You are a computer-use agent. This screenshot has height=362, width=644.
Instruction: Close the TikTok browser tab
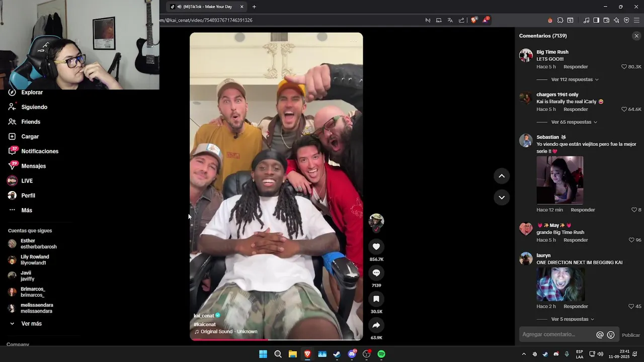coord(242,7)
